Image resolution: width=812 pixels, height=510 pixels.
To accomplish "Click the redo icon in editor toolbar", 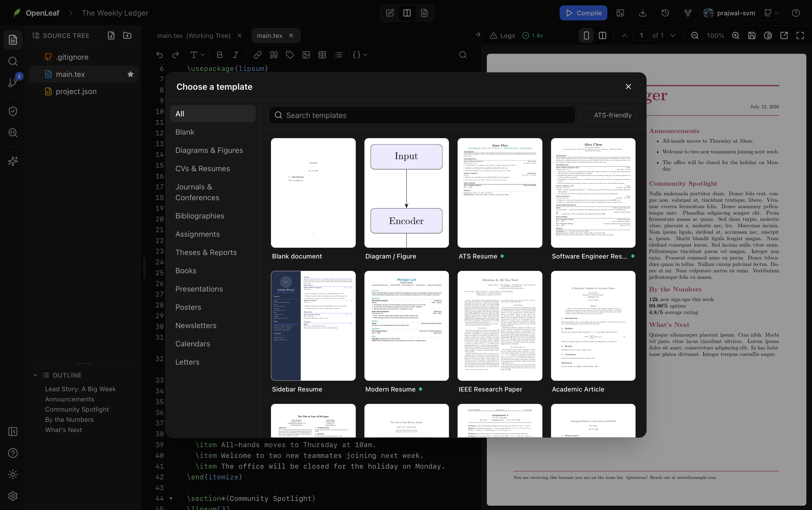I will pyautogui.click(x=176, y=55).
